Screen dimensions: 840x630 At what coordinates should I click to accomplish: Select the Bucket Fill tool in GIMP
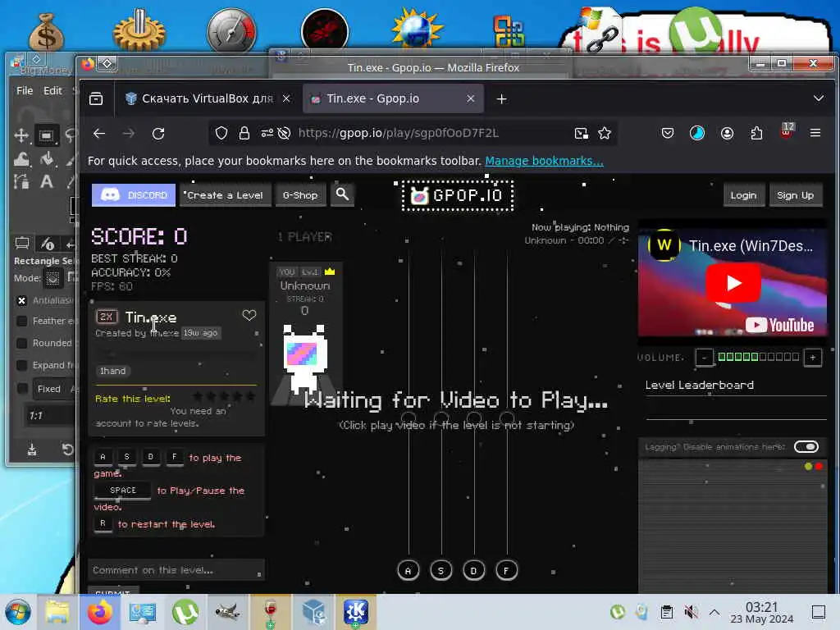pos(47,158)
